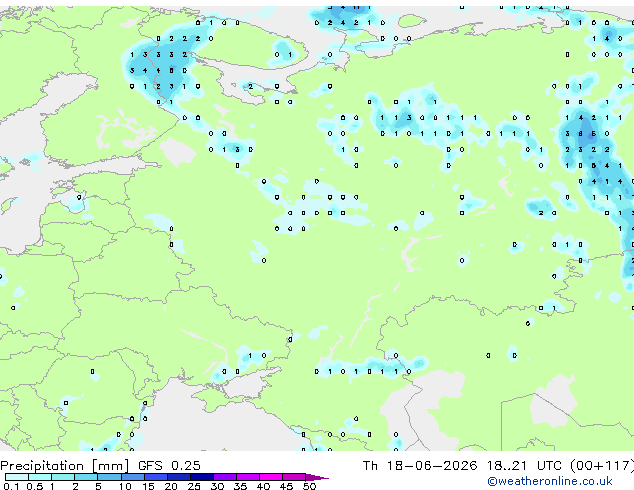Click the legend label '25'
This screenshot has width=634, height=490.
[x=194, y=486]
